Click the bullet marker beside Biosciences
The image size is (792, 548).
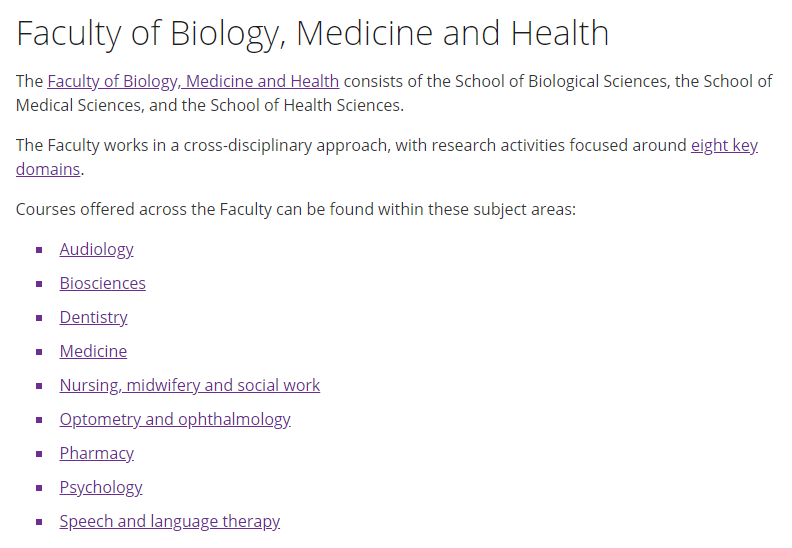(39, 284)
